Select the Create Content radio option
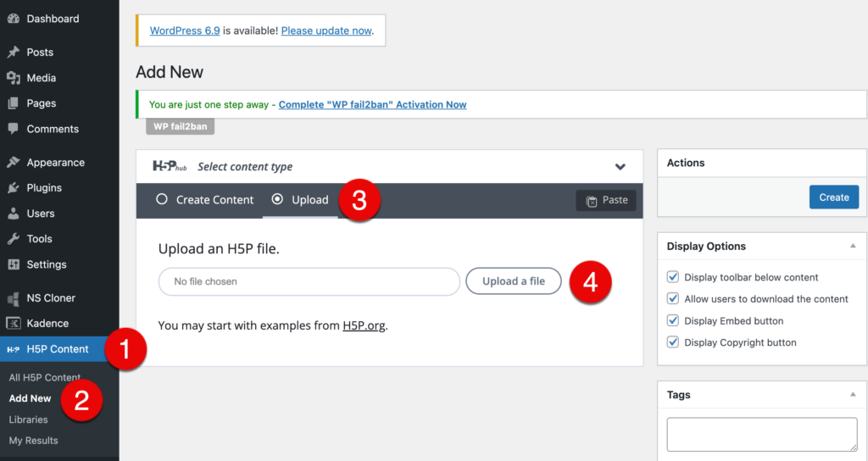 coord(162,200)
